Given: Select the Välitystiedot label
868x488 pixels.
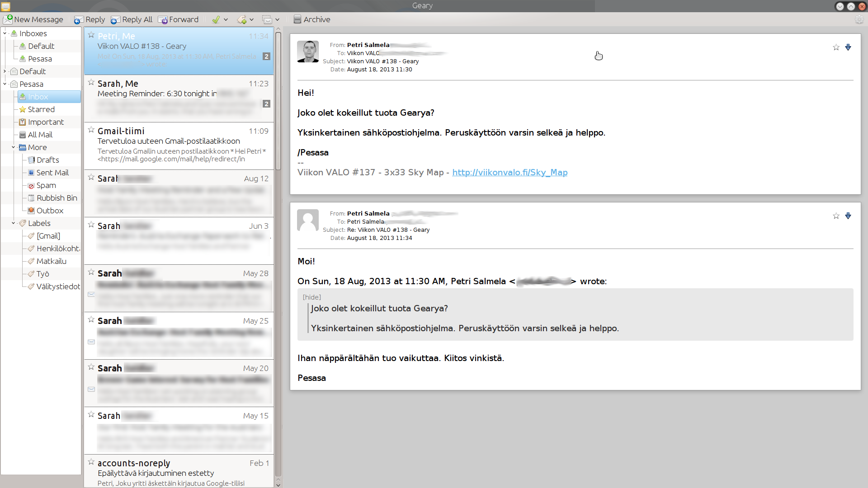Looking at the screenshot, I should (x=58, y=286).
